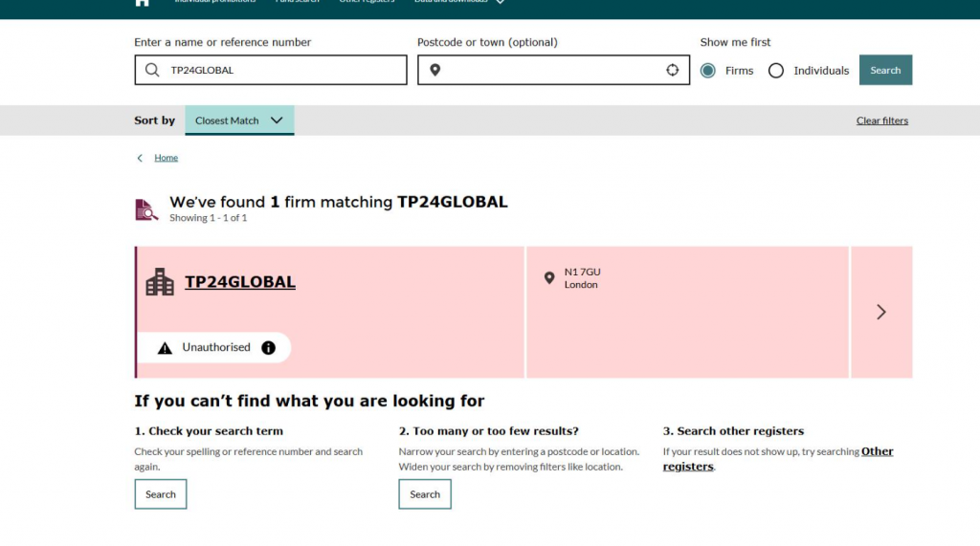Click Search under Check your search term

[x=161, y=494]
